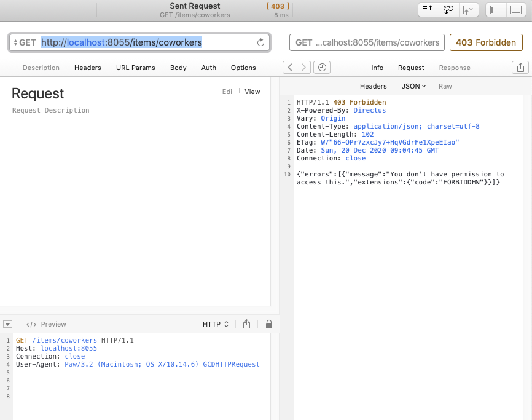Viewport: 532px width, 420px height.
Task: Click "GET /items/coworkers" line in preview
Action: tap(75, 340)
